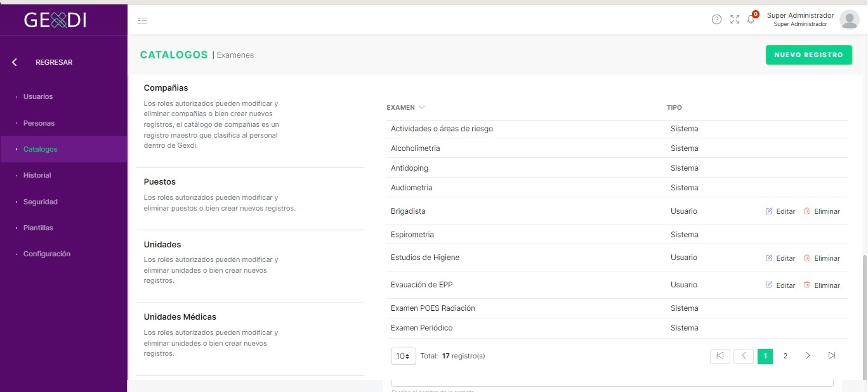
Task: Open the help question mark icon
Action: [716, 20]
